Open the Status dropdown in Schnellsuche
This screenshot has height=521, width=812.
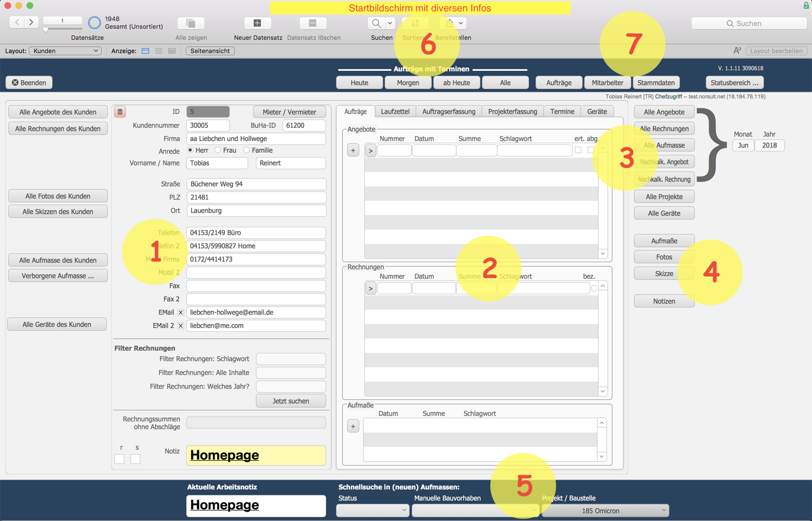373,510
